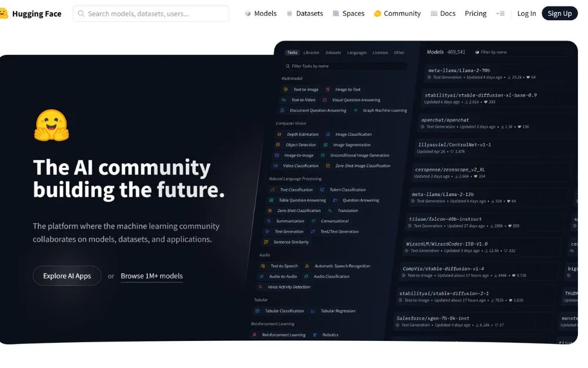
Task: Select the Libraries tab in the preview panel
Action: coord(311,52)
